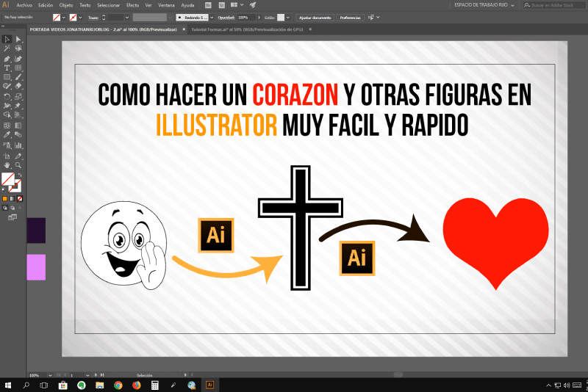The image size is (588, 392).
Task: Select the Shape Builder tool
Action: [7, 115]
